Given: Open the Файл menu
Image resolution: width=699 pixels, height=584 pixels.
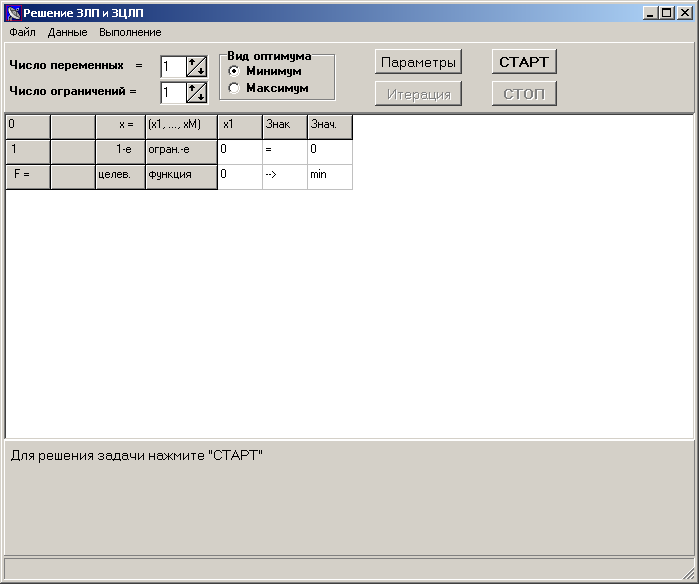Looking at the screenshot, I should click(22, 32).
